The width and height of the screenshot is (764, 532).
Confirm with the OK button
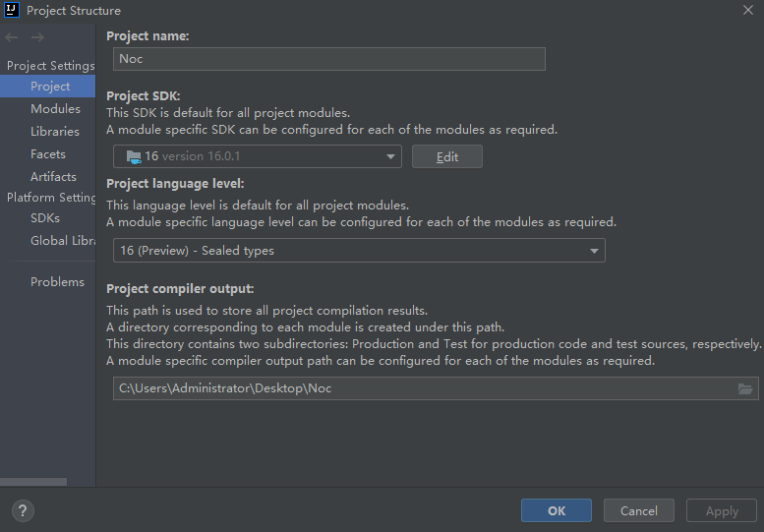556,510
